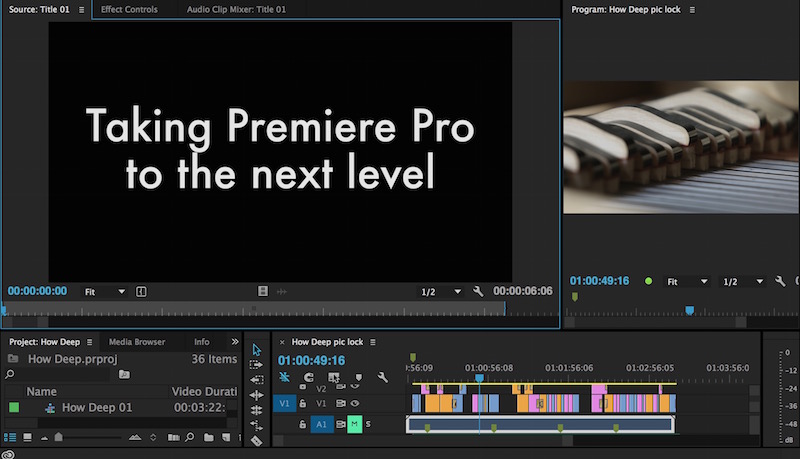This screenshot has width=800, height=459.
Task: Solo the A1 track with S button
Action: (x=368, y=424)
